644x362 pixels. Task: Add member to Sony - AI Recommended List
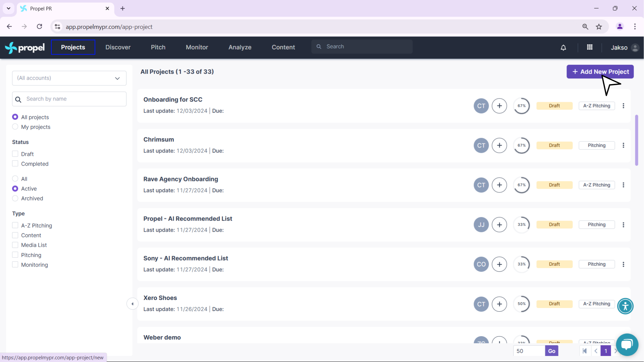(x=499, y=264)
